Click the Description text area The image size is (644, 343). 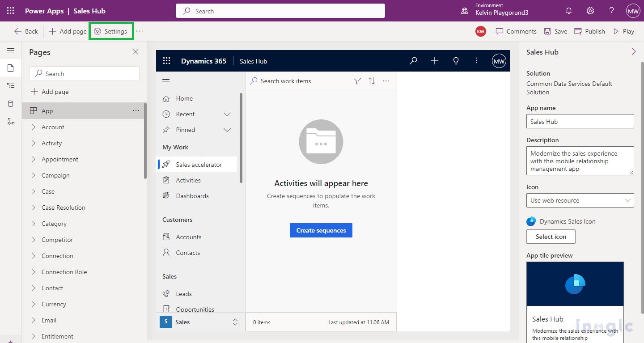580,161
